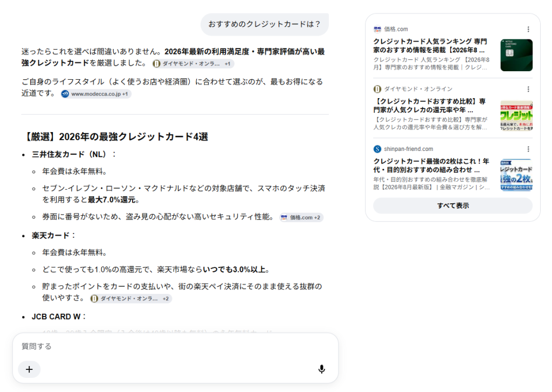Click the 券面に番号がないため security bullet
Image resolution: width=552 pixels, height=392 pixels.
click(158, 217)
